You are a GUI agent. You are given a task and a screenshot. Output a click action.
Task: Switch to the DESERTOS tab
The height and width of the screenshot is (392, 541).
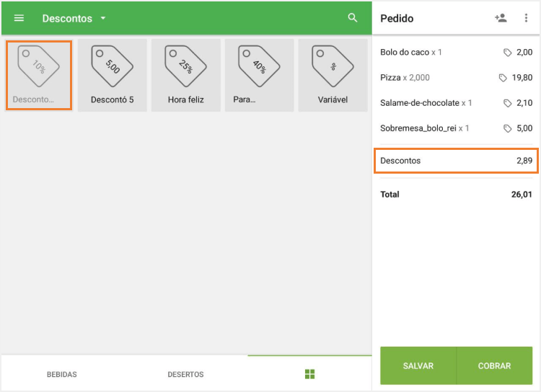point(185,374)
